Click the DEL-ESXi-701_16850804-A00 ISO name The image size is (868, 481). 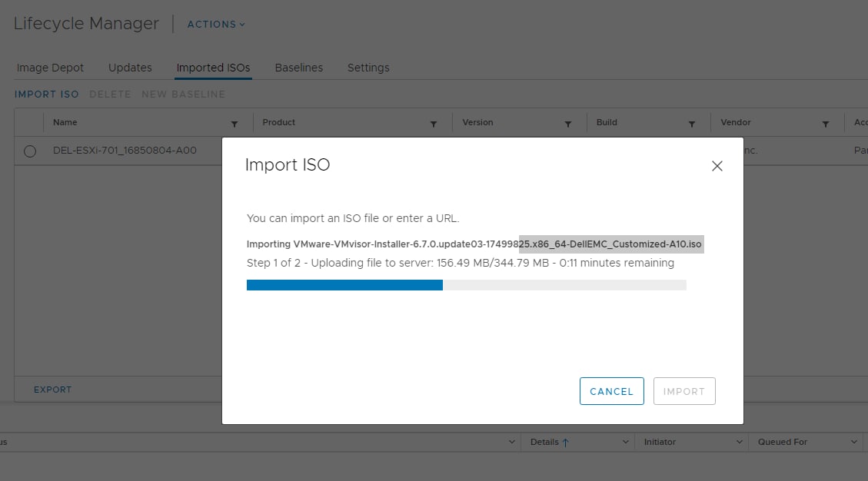pos(125,151)
